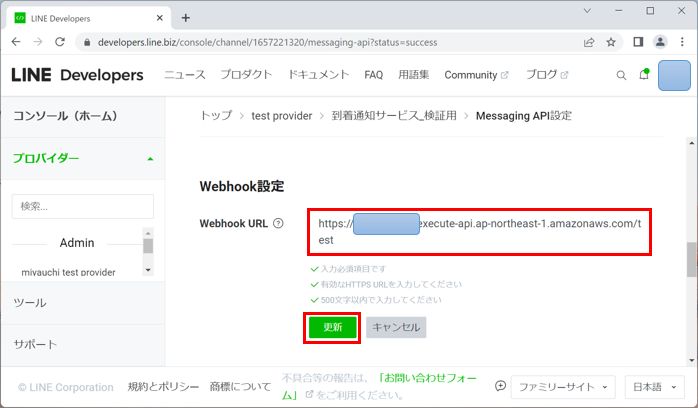Screen dimensions: 698x408
Task: Open the notifications bell icon
Action: tap(644, 74)
